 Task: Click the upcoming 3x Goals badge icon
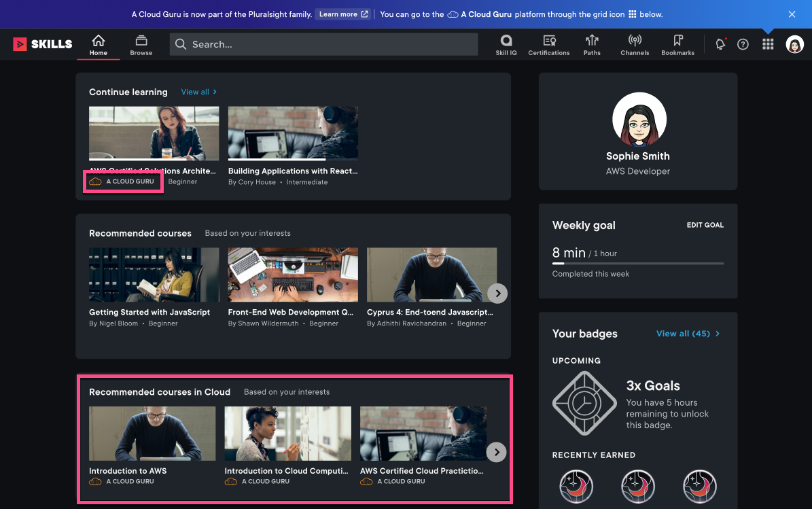(584, 403)
